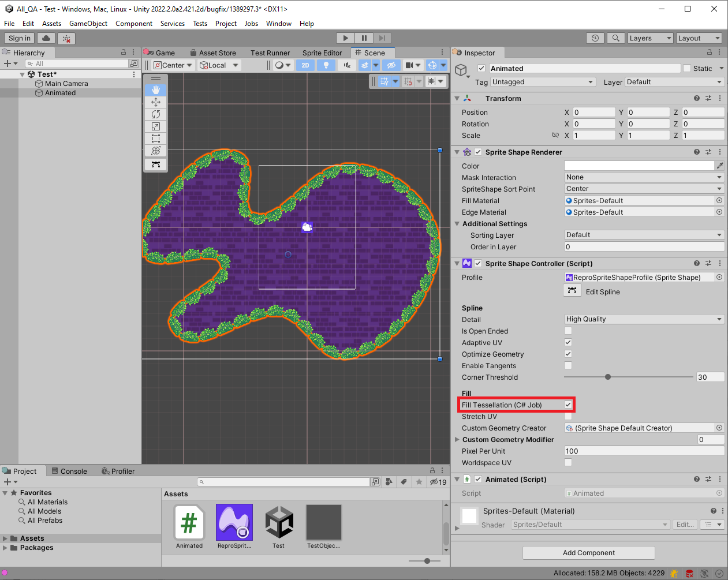Check the Enable Tangents checkbox
Image resolution: width=728 pixels, height=580 pixels.
tap(568, 365)
